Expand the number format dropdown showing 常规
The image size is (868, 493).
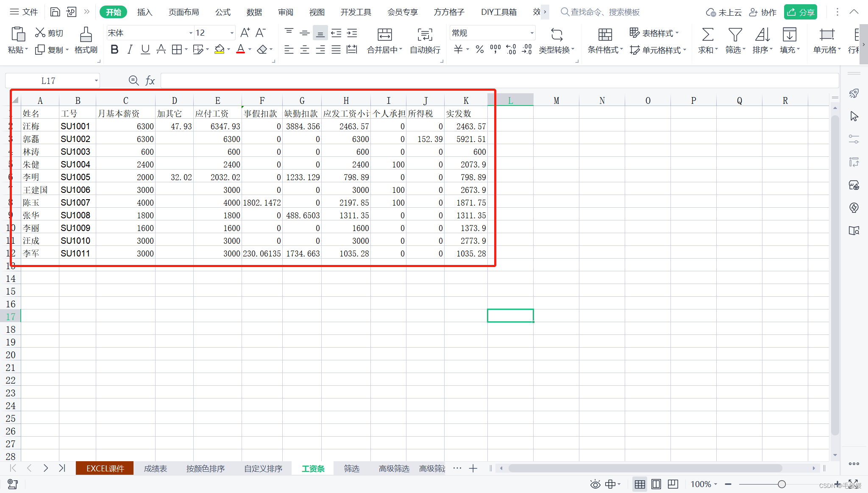pos(531,33)
